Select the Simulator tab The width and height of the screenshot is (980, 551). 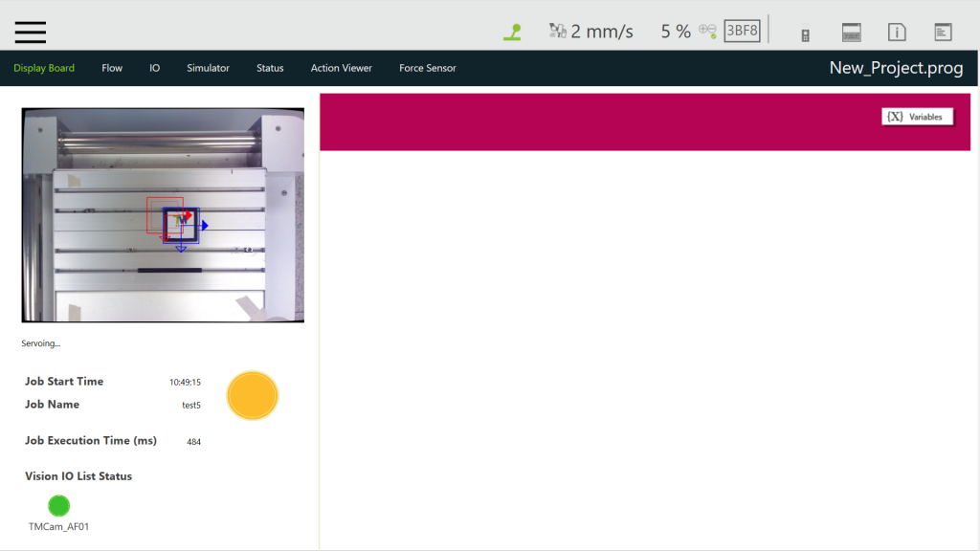tap(208, 68)
